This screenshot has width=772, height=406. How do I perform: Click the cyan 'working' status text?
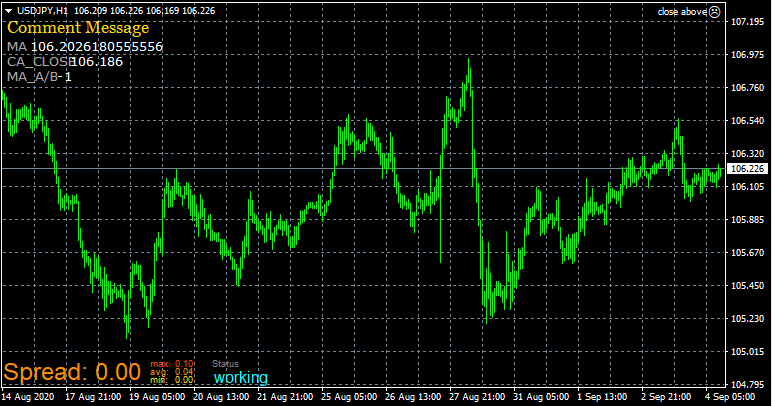[x=241, y=377]
